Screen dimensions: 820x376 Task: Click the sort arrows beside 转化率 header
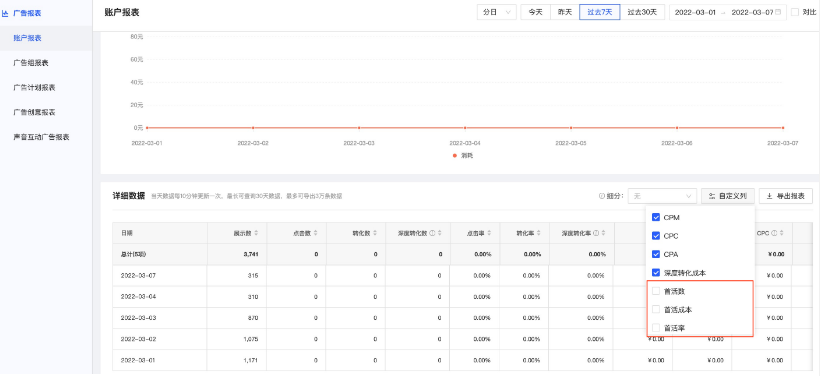pyautogui.click(x=538, y=233)
